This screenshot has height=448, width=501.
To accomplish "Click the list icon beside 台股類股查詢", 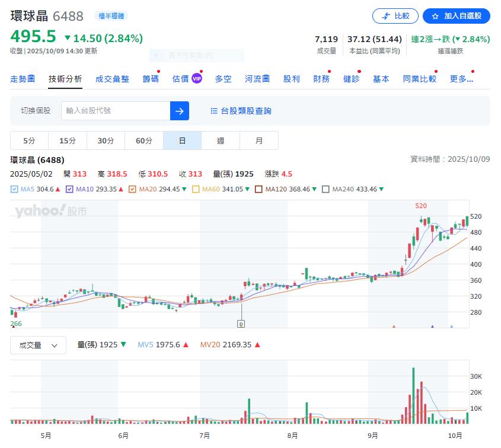I will 214,111.
